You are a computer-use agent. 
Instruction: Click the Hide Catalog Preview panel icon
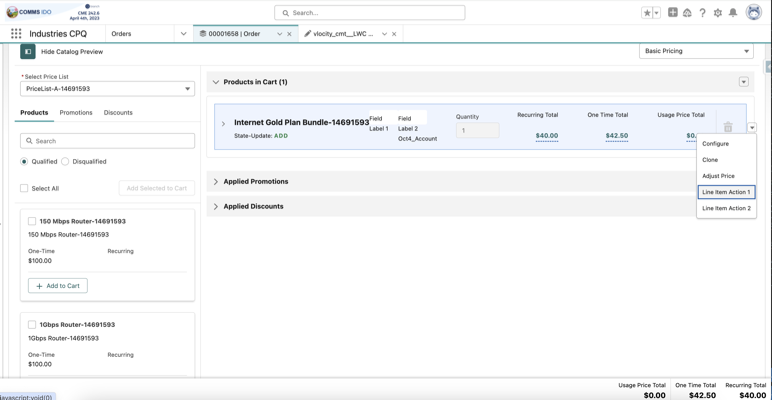(28, 51)
